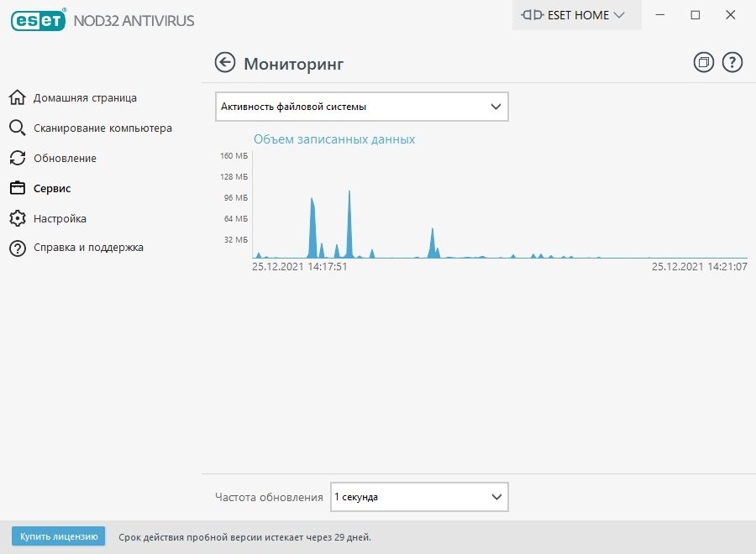Click the 64 МБ axis label
This screenshot has height=554, width=756.
click(236, 219)
